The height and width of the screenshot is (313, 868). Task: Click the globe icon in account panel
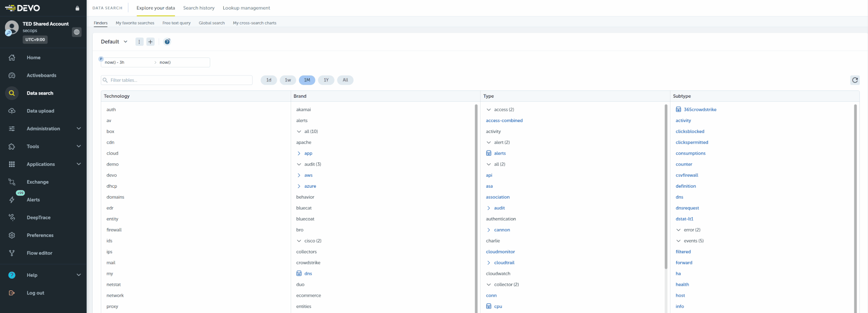point(77,32)
